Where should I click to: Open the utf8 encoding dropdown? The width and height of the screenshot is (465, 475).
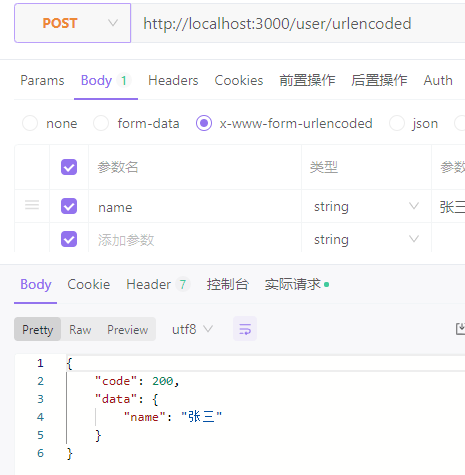click(192, 329)
